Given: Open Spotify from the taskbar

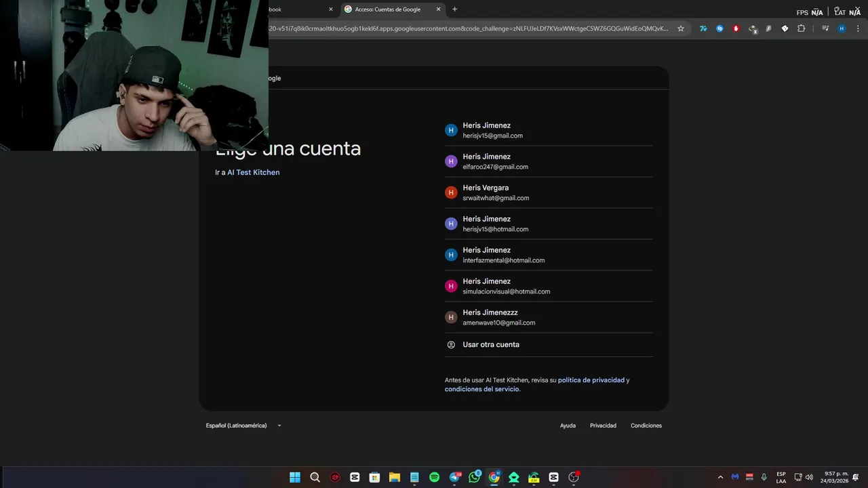Looking at the screenshot, I should tap(434, 477).
